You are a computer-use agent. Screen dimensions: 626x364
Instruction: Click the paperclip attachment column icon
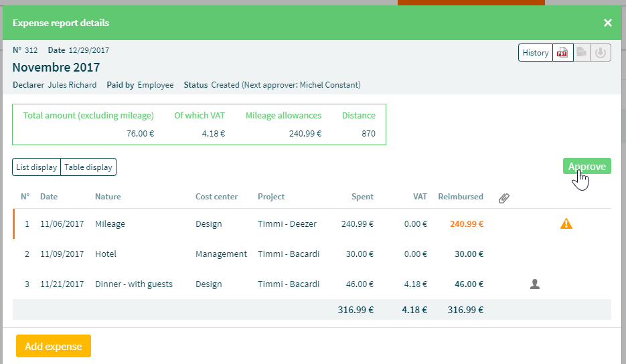(504, 198)
